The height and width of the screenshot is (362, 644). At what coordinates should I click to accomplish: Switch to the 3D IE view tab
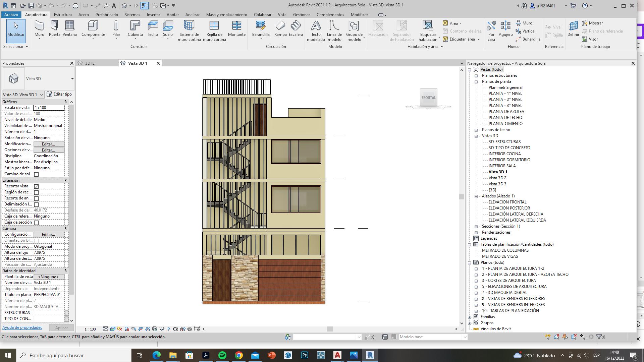click(x=90, y=63)
